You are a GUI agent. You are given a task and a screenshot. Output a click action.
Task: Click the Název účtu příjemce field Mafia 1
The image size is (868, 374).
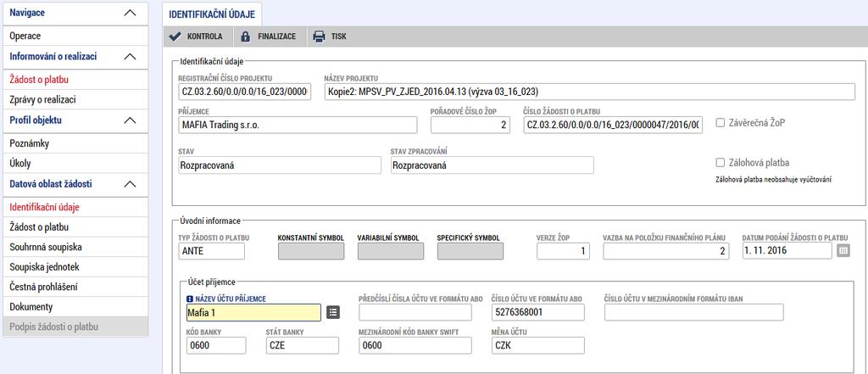253,312
